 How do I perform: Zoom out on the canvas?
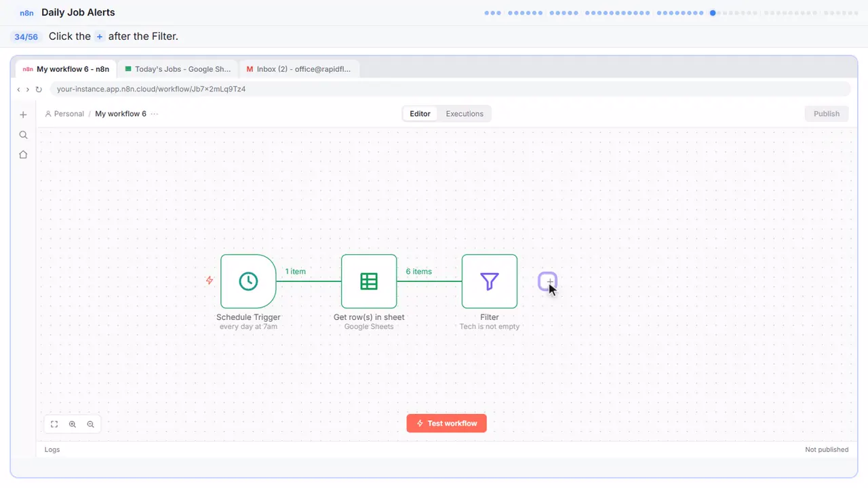90,424
